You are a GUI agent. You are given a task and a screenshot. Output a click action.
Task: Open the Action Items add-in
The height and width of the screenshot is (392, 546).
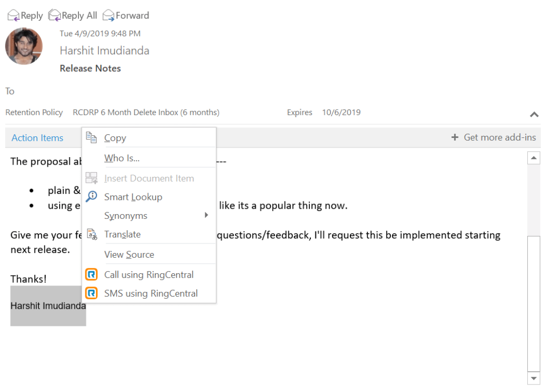[37, 138]
